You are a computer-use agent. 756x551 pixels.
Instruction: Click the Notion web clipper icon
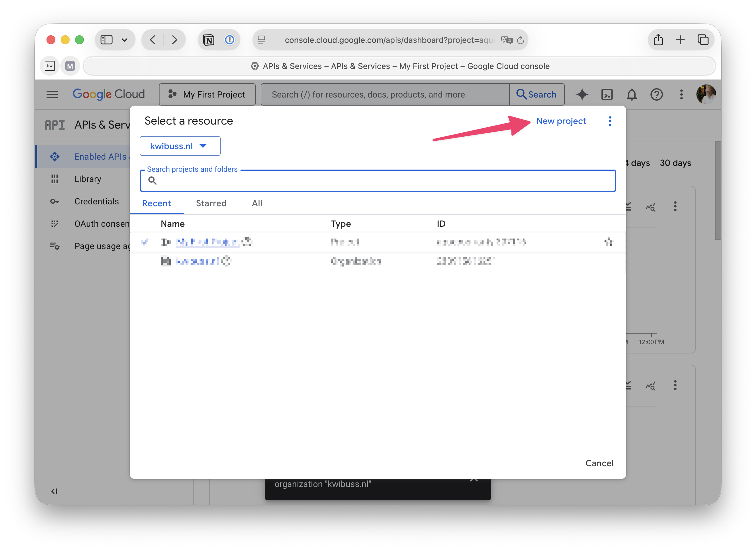[209, 40]
